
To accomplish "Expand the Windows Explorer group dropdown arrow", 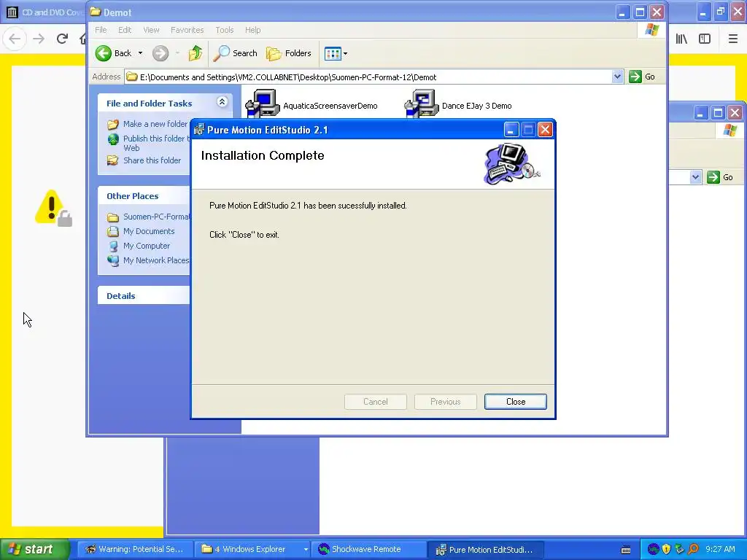I will [306, 550].
